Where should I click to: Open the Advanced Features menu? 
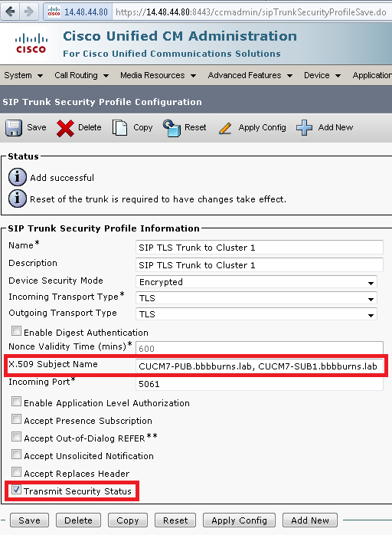pos(250,75)
